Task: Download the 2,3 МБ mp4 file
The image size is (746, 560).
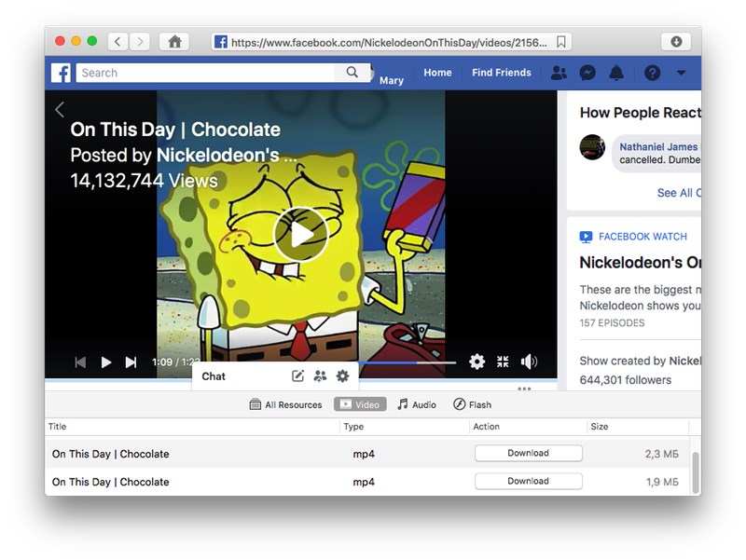Action: 528,453
